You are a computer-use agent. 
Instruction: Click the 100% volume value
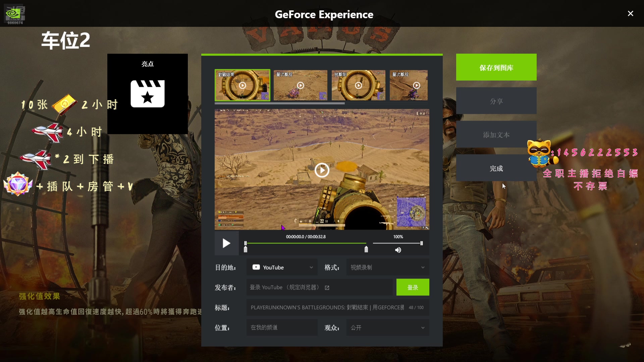tap(398, 237)
